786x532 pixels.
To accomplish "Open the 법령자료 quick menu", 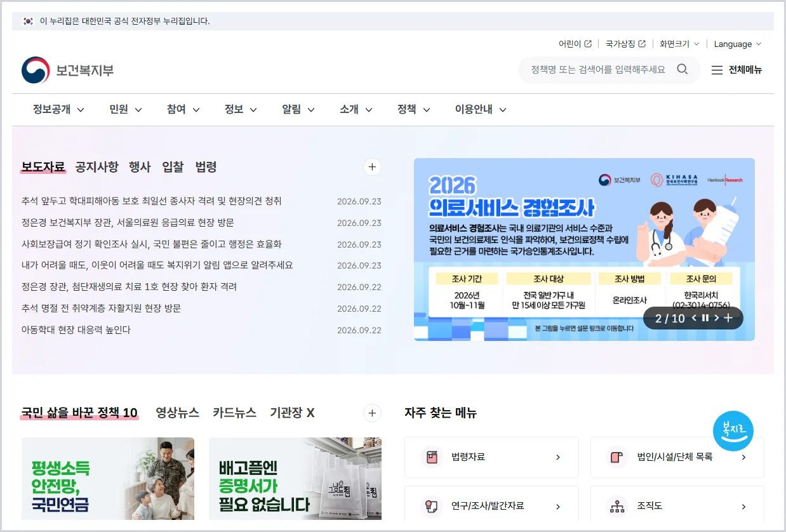I will coord(491,457).
